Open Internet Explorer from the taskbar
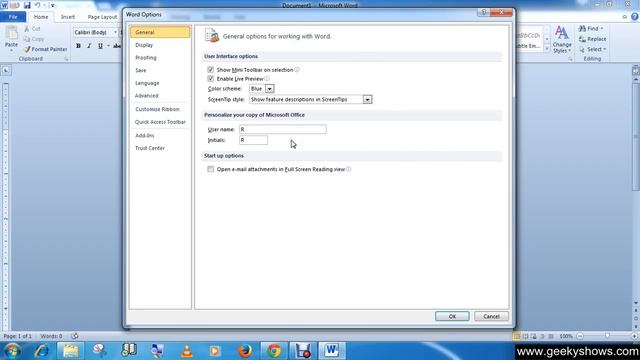Image resolution: width=640 pixels, height=360 pixels. point(41,351)
